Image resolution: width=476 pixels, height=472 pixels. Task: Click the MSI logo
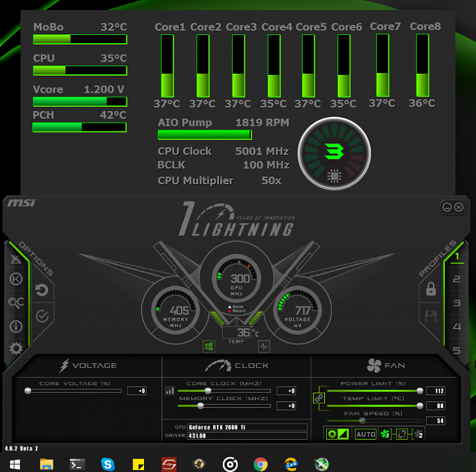click(21, 203)
